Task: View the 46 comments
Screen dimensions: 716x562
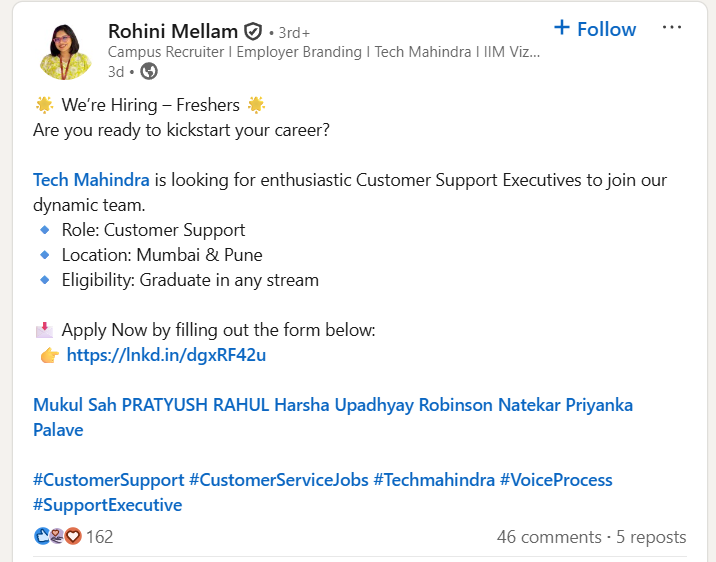Action: (x=549, y=537)
